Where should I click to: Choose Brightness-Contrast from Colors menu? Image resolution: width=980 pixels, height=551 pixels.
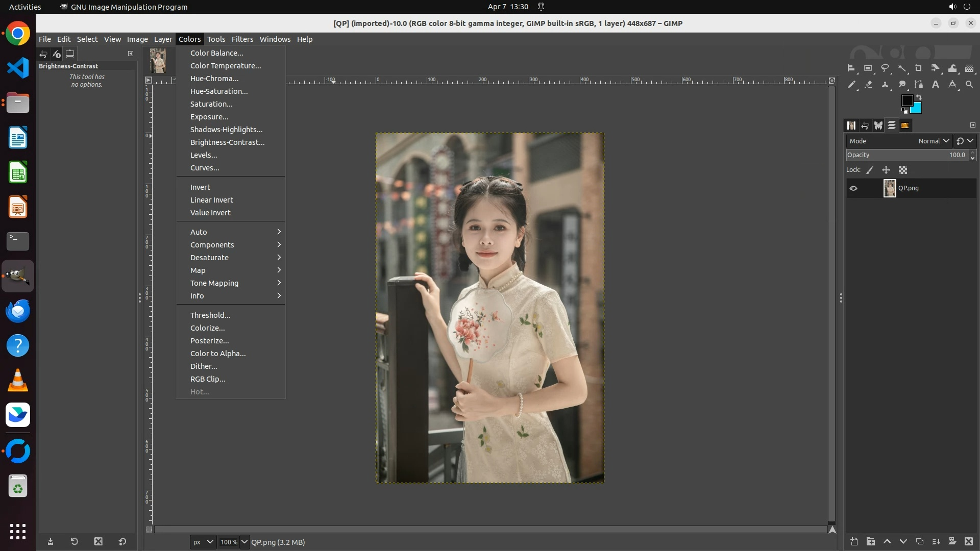(227, 142)
